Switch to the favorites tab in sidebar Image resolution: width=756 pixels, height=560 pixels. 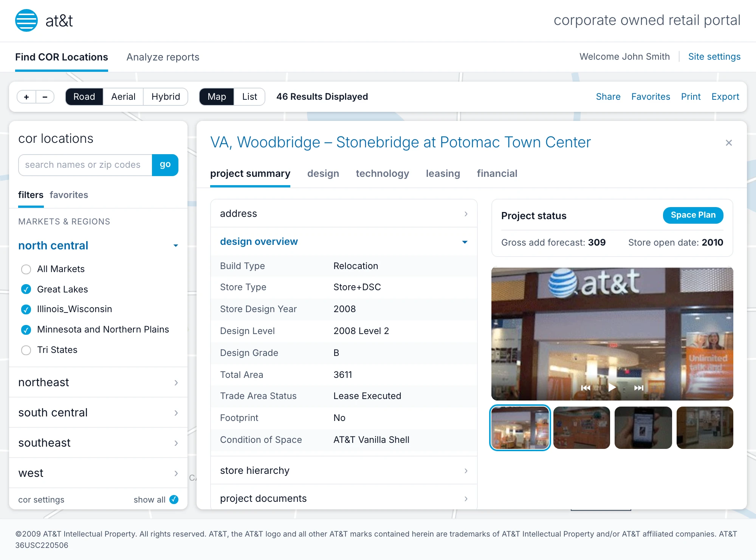(69, 195)
